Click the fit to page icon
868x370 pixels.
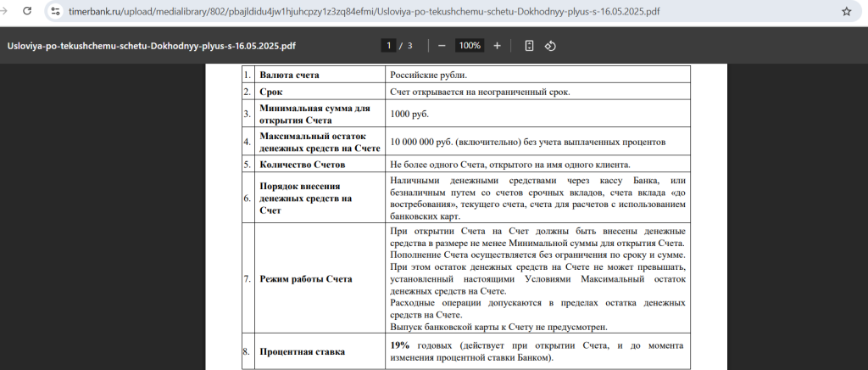point(529,46)
